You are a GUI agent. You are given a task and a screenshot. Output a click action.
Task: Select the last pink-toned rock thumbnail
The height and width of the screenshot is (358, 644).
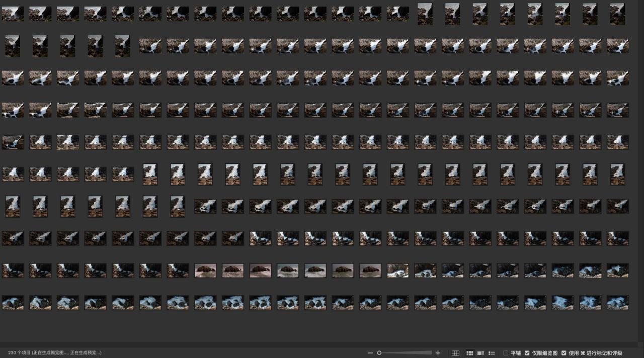coord(370,271)
